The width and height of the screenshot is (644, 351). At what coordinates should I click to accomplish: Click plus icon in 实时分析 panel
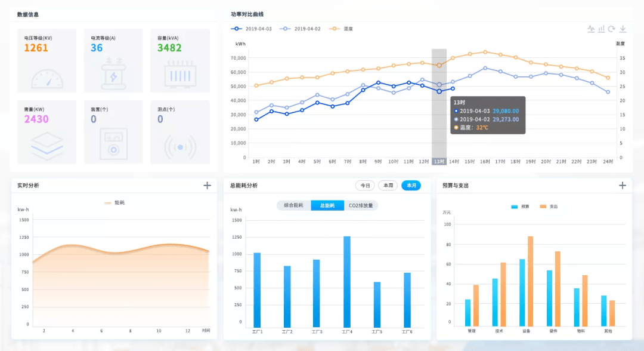207,186
